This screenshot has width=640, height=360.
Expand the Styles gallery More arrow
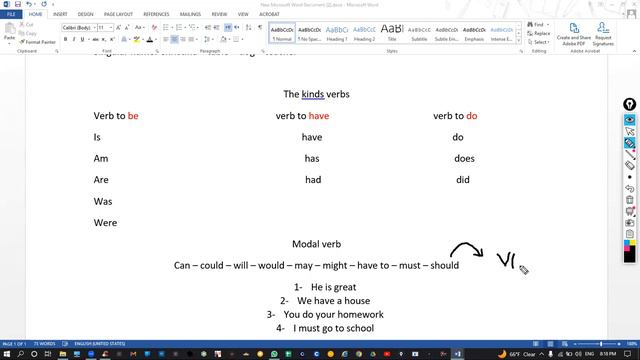[519, 40]
